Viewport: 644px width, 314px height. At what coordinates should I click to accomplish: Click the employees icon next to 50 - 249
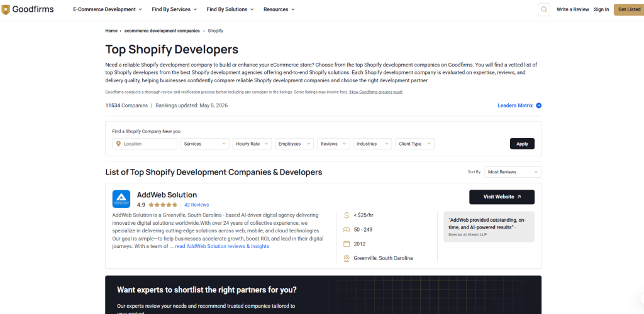[347, 230]
